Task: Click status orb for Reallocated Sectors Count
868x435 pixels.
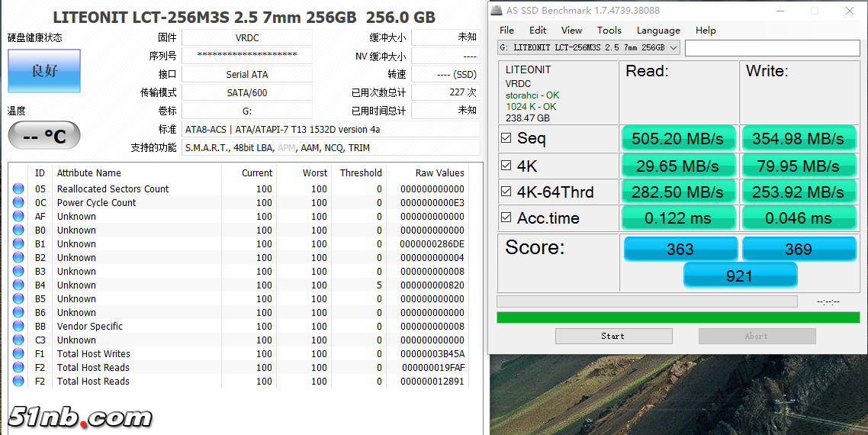Action: point(18,189)
